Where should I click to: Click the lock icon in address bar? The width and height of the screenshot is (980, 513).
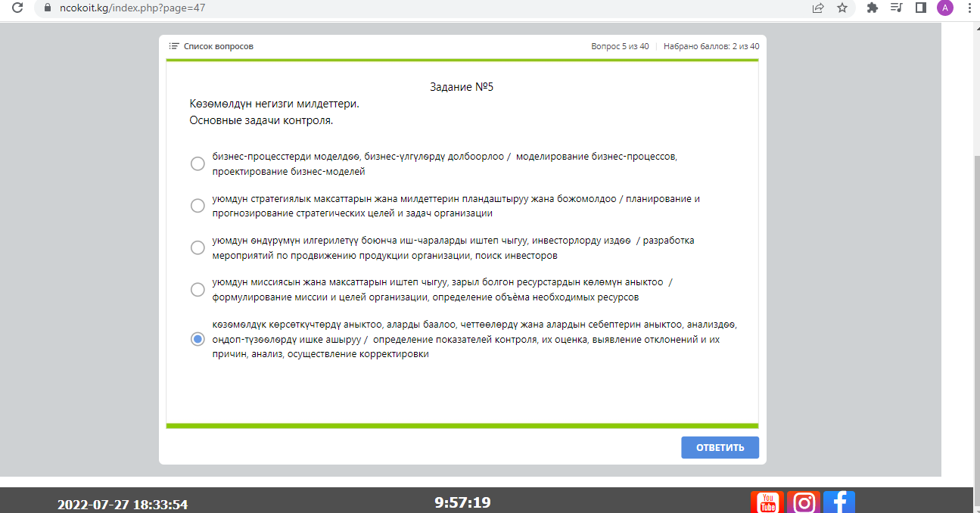point(47,8)
